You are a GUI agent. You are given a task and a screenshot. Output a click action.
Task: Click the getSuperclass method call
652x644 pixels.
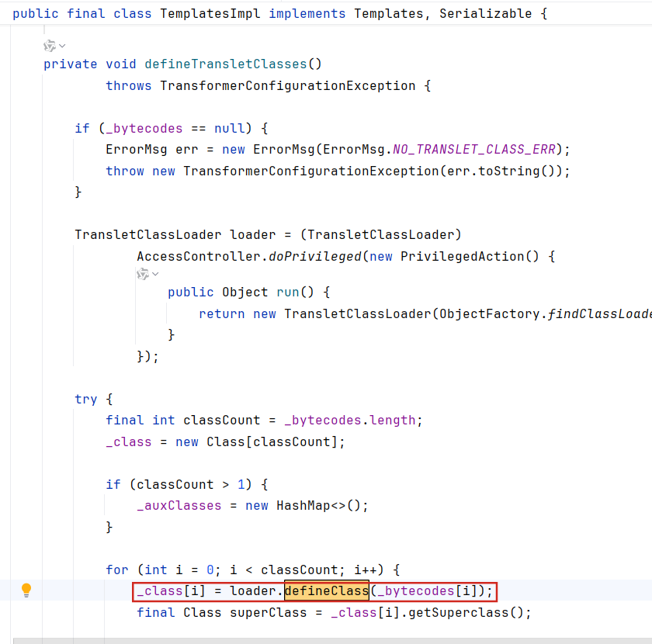pyautogui.click(x=459, y=613)
